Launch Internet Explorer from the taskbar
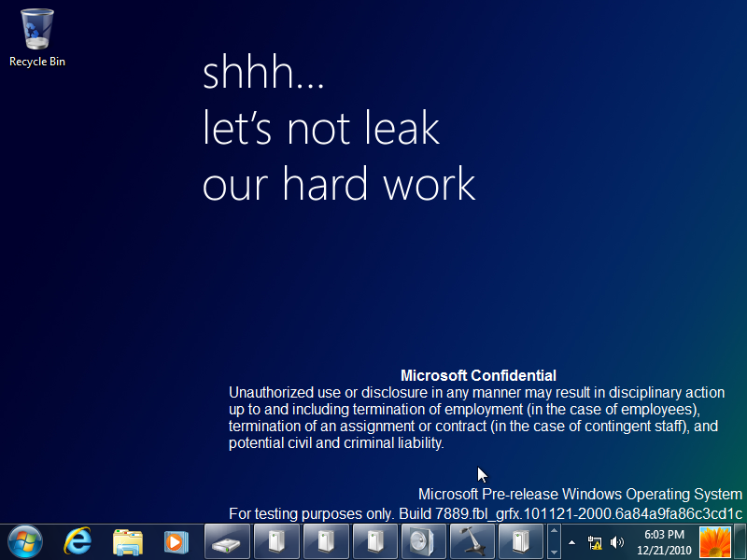 [78, 541]
